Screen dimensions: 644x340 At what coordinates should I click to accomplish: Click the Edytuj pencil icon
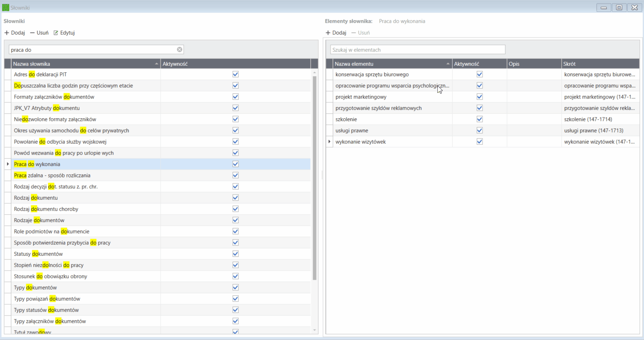(x=56, y=33)
